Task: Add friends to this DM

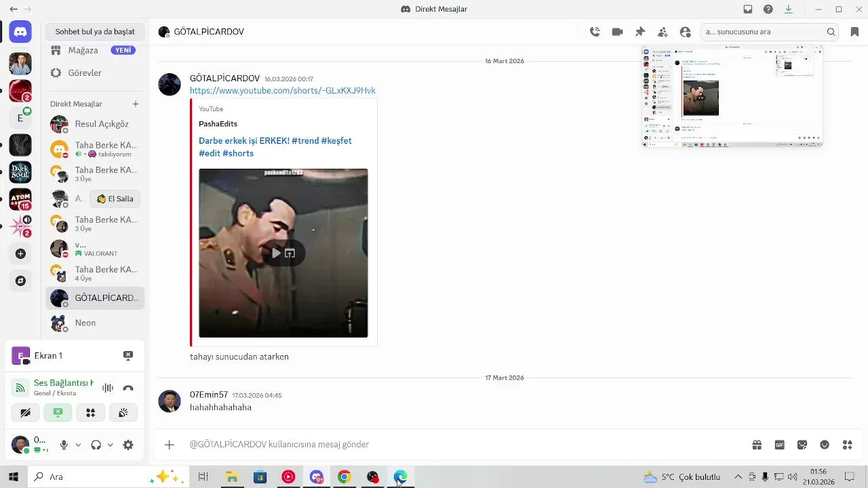Action: (663, 32)
